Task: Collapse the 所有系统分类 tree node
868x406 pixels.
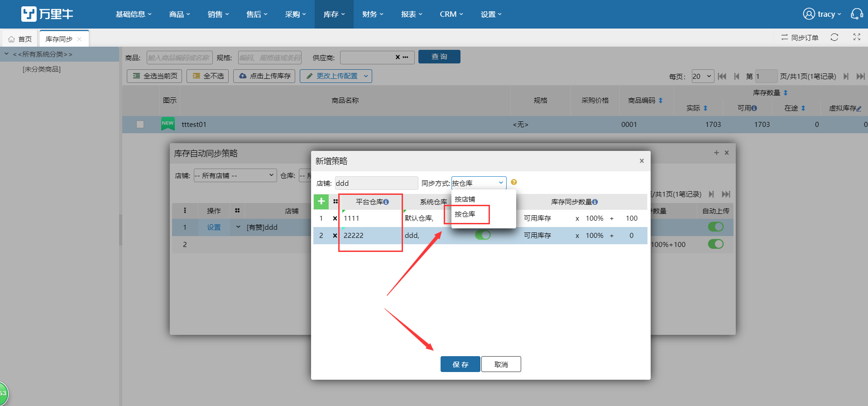Action: coord(6,54)
